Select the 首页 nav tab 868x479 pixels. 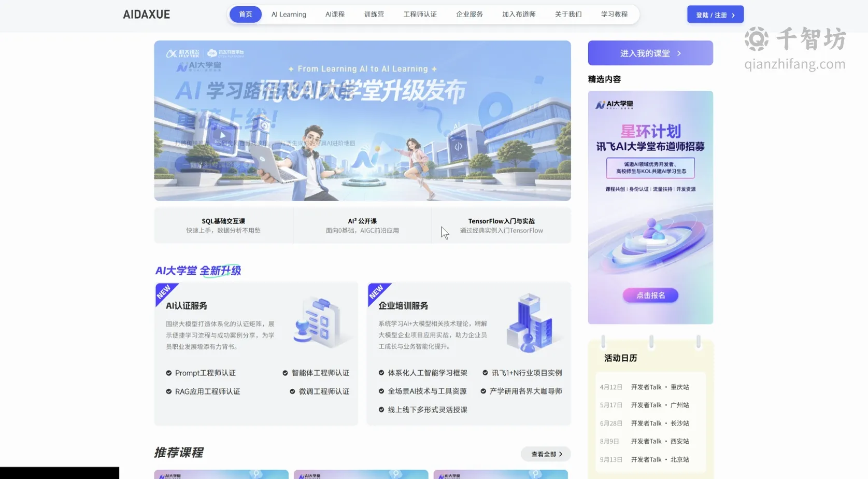click(x=246, y=15)
